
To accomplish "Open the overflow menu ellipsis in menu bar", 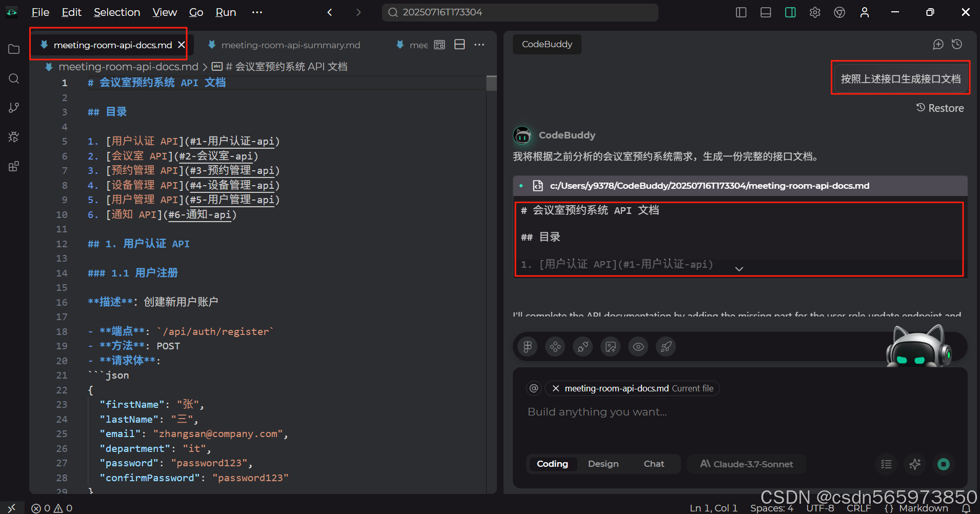I will [x=257, y=12].
